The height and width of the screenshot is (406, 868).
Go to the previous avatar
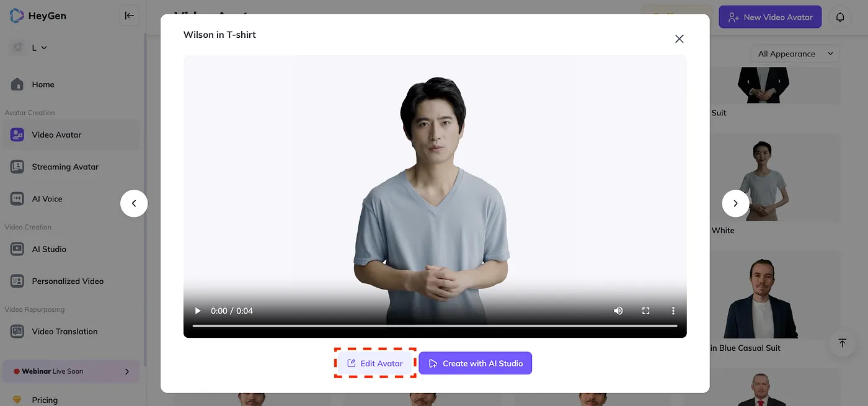(x=134, y=203)
